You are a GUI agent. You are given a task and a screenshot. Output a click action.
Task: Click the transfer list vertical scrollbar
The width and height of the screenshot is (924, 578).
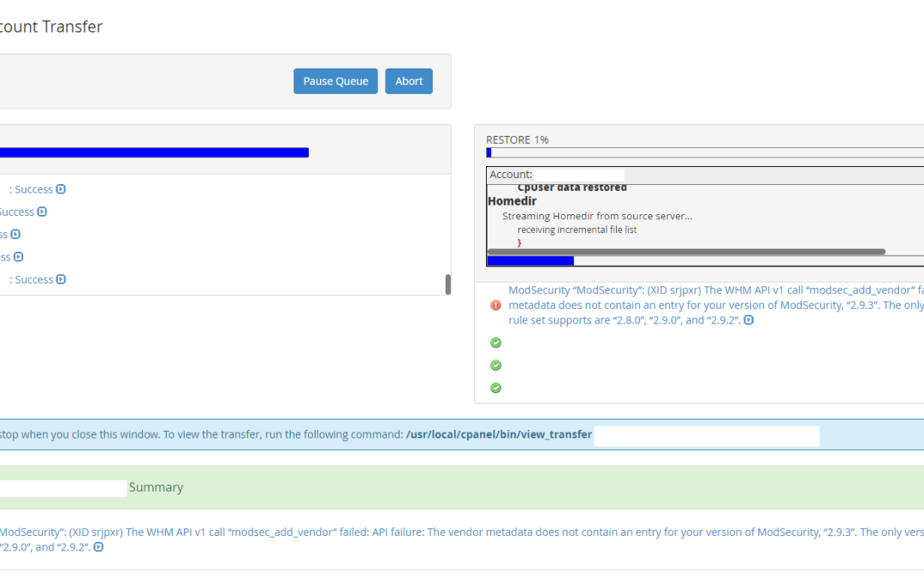[447, 284]
